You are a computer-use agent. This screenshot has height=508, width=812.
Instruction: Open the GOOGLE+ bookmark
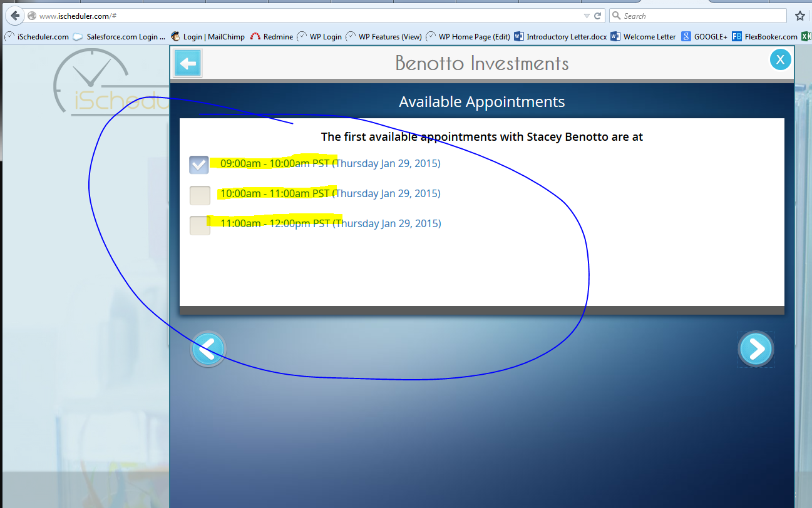pyautogui.click(x=704, y=37)
